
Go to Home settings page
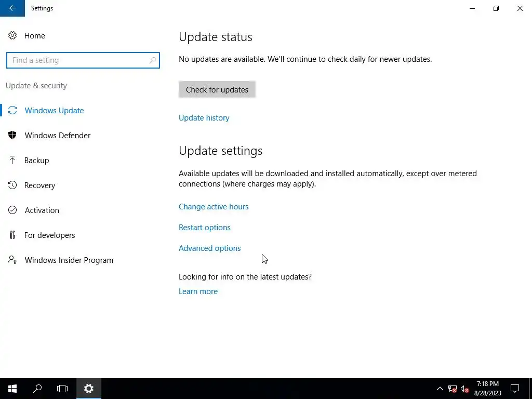point(35,36)
